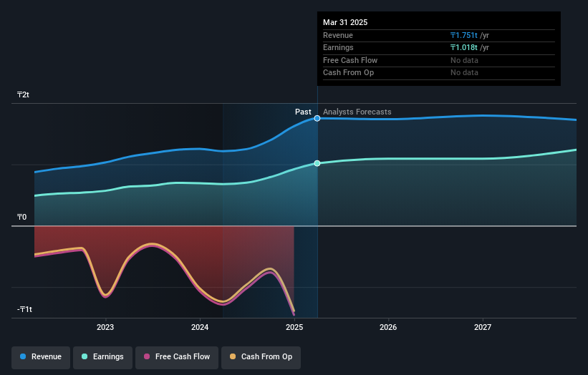
Task: Click the ₸2t y-axis label
Action: pos(23,94)
